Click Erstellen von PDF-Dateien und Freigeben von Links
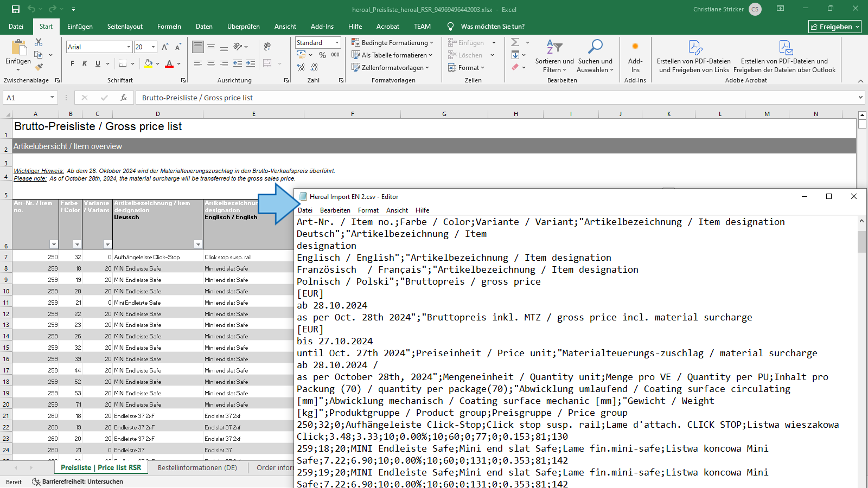Viewport: 868px width, 488px height. (x=693, y=55)
